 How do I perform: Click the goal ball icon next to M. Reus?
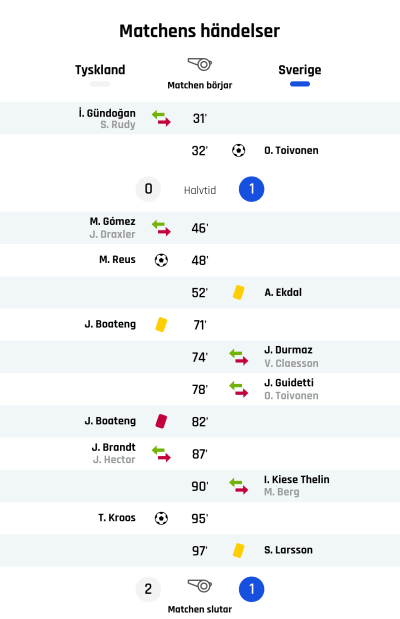[x=161, y=260]
